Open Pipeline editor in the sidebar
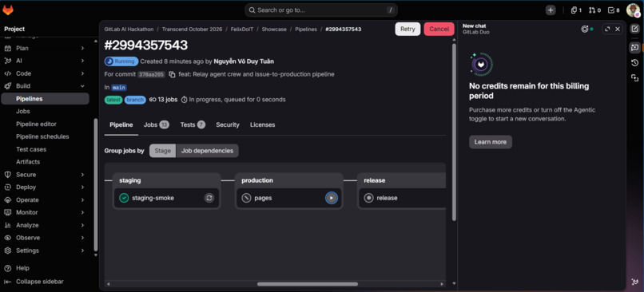 [36, 124]
